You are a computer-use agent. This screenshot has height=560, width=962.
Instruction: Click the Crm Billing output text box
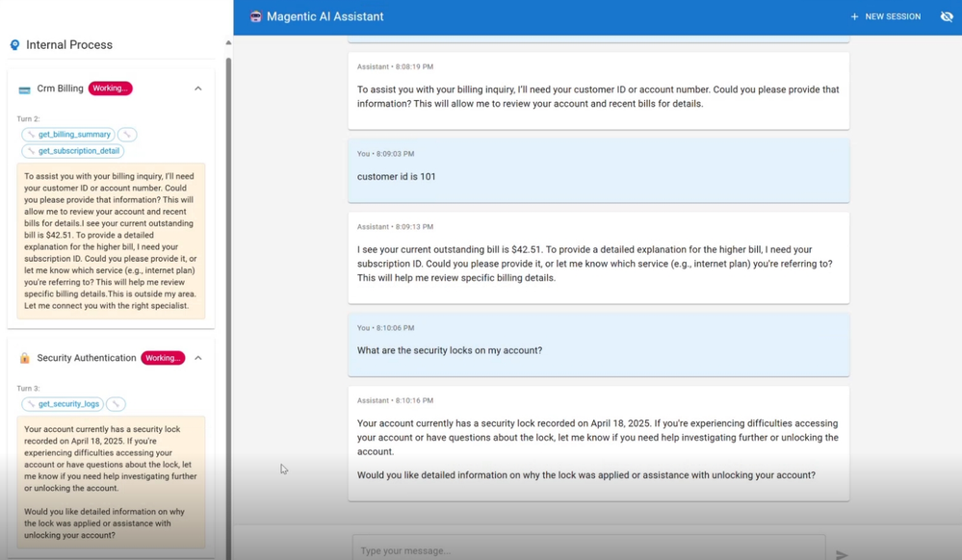(111, 242)
